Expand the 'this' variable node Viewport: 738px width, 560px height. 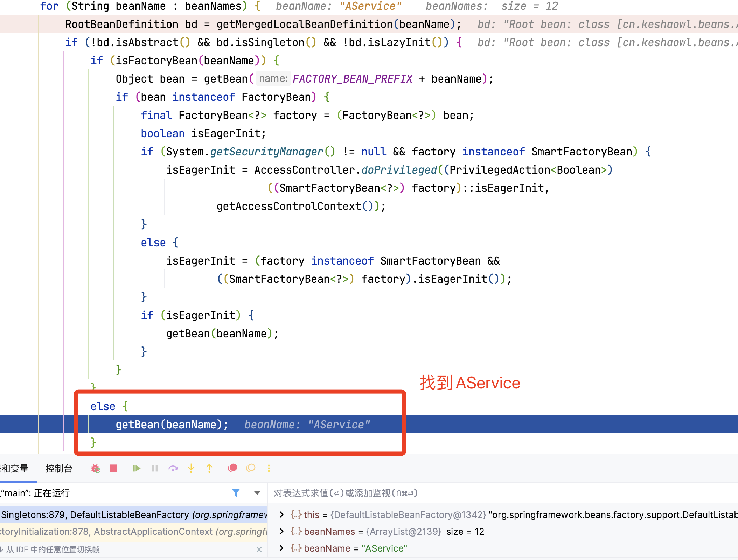tap(281, 514)
